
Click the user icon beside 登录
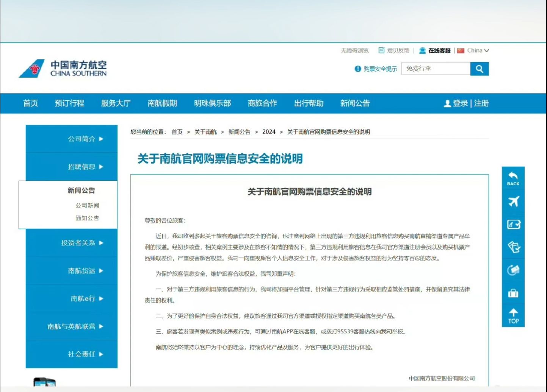click(447, 103)
